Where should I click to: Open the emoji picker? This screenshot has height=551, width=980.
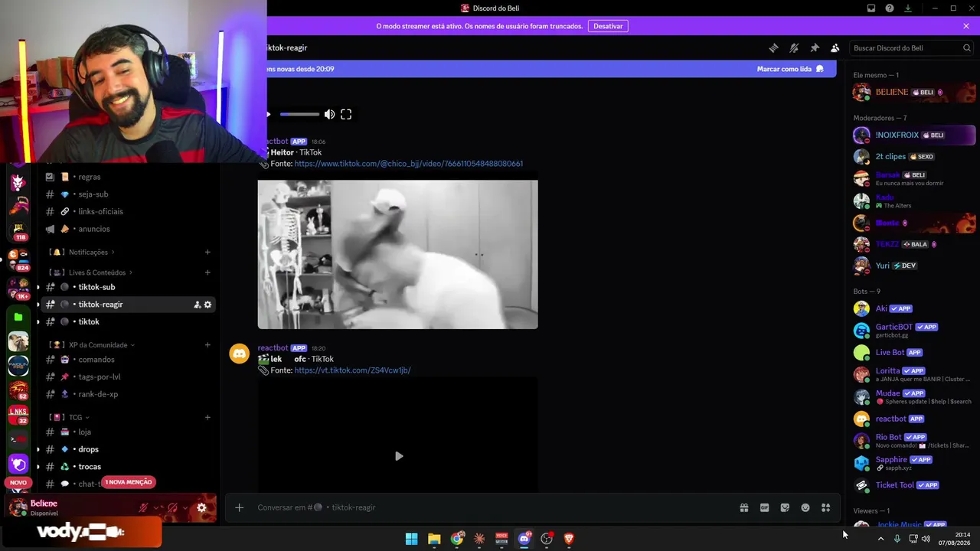tap(805, 507)
